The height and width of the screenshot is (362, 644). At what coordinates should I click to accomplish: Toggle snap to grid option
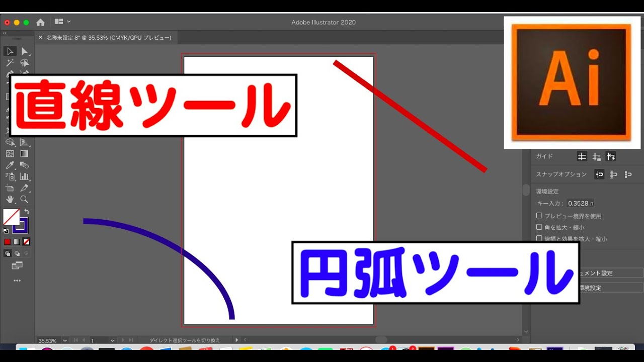[614, 174]
